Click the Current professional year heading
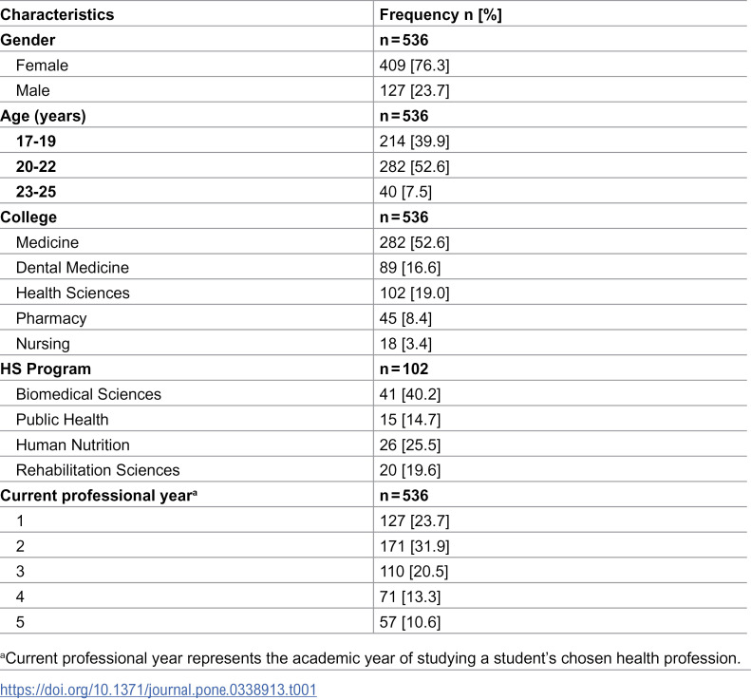 99,496
